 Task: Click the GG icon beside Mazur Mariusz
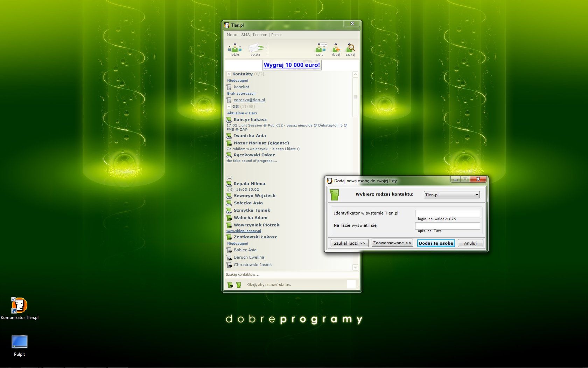[x=229, y=143]
